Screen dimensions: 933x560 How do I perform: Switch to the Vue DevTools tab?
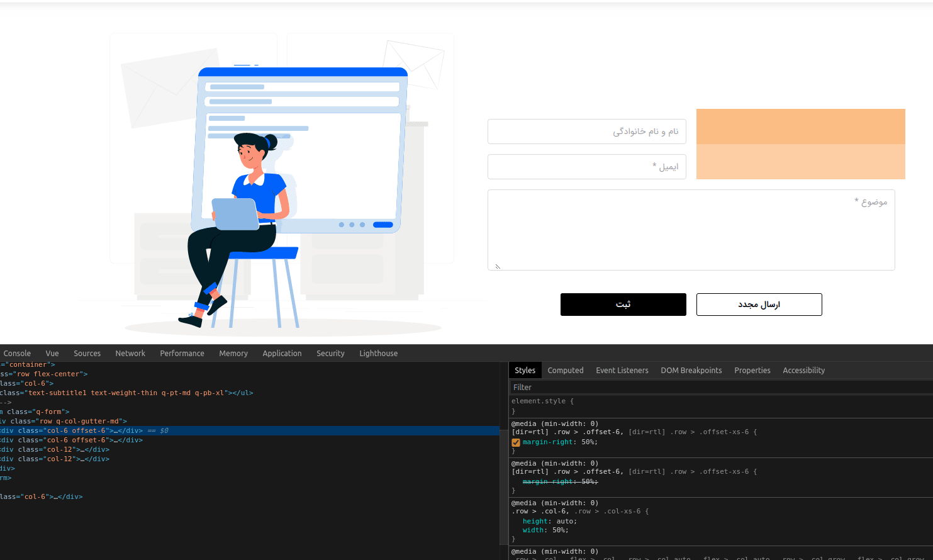[52, 354]
